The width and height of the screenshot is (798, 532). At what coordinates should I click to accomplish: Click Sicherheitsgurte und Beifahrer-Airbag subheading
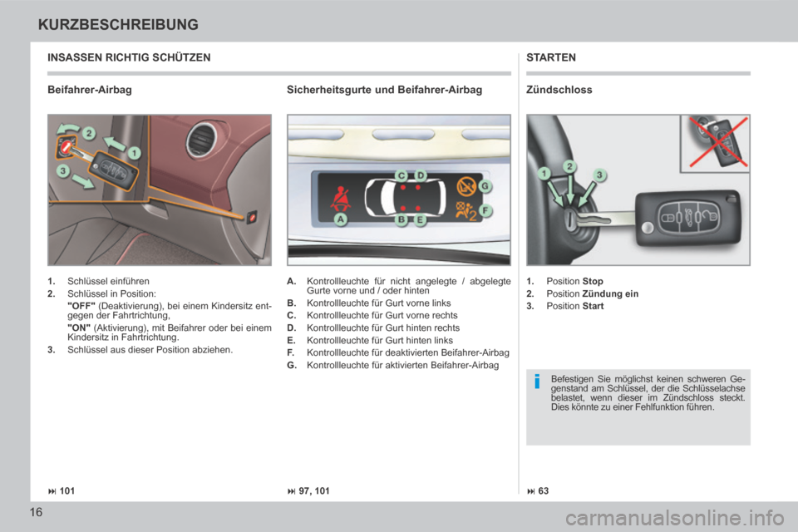point(384,90)
